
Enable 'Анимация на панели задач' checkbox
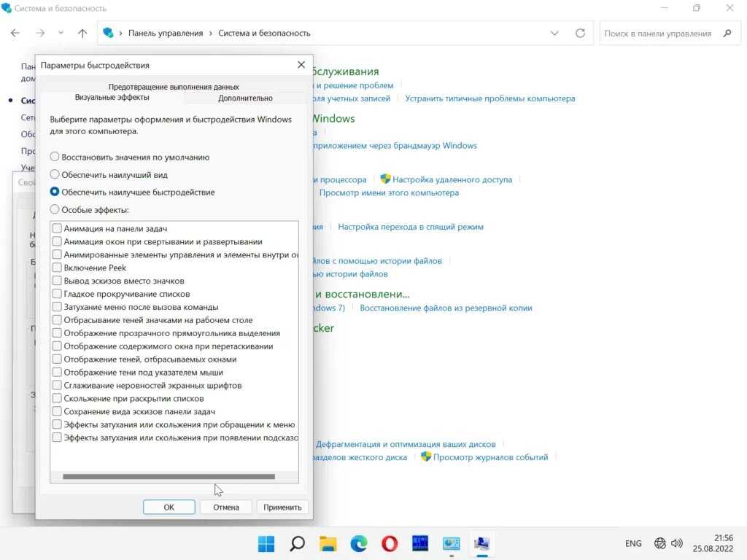(x=57, y=229)
